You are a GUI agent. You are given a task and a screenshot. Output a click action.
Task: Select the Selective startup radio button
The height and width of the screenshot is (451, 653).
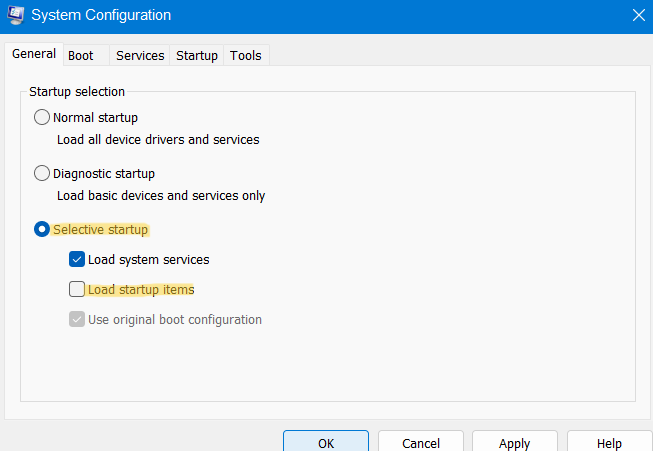point(42,230)
